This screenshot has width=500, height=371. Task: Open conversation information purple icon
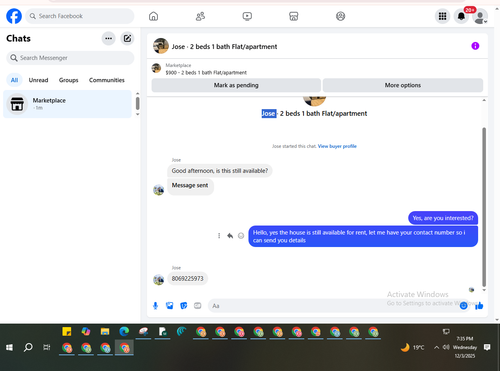[x=475, y=46]
